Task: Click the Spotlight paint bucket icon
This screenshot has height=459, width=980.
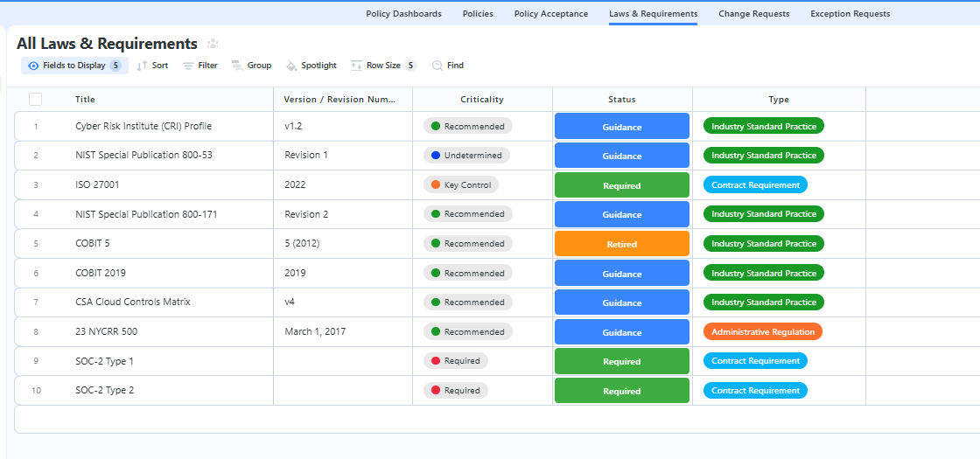Action: pos(291,66)
